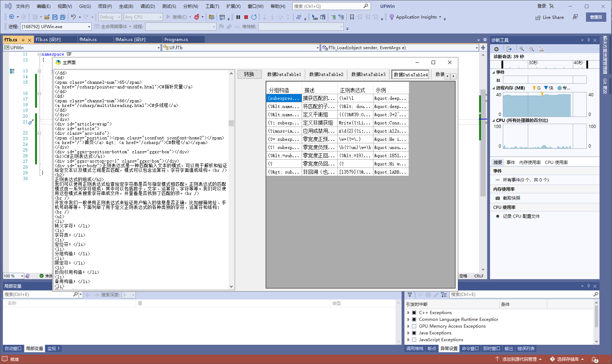
Task: Stop debugging with the red square icon
Action: coord(246,17)
